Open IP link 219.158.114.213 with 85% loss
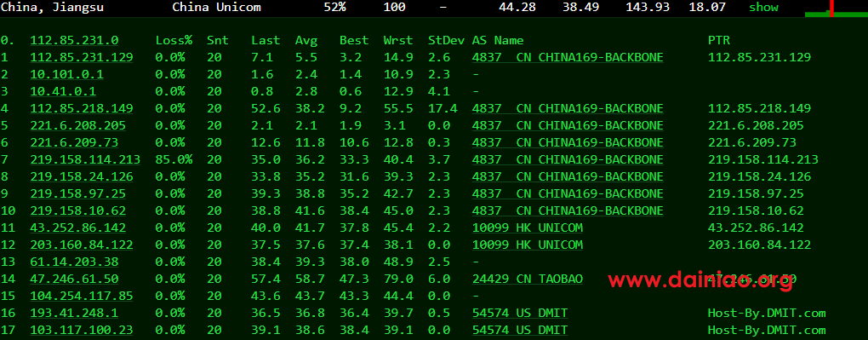The height and width of the screenshot is (340, 868). [85, 159]
